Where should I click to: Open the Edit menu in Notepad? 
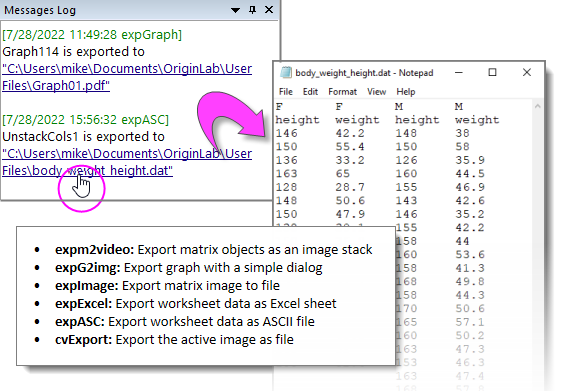[x=310, y=92]
